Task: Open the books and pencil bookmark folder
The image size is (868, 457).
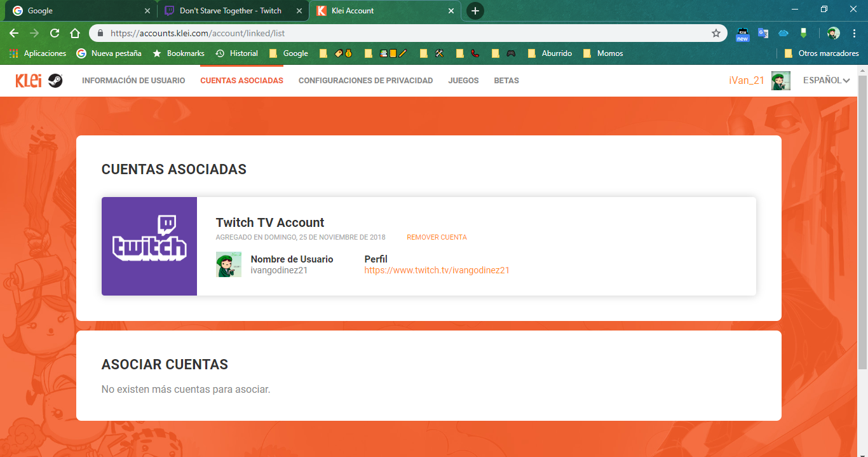Action: [385, 53]
